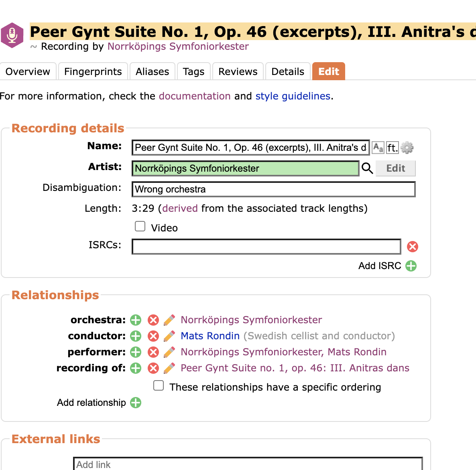This screenshot has height=470, width=476.
Task: Click the artist search magnifier icon
Action: [367, 168]
